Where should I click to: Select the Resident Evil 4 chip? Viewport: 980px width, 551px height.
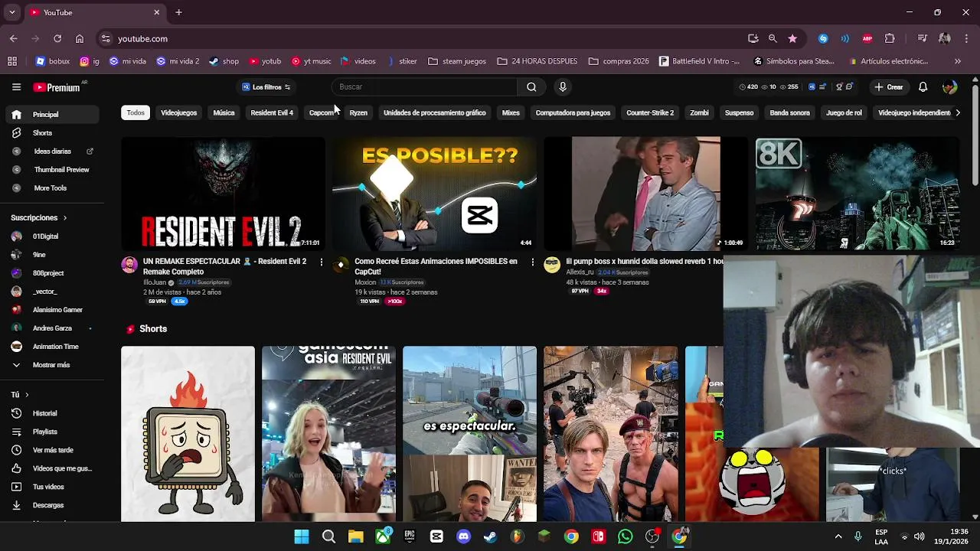click(272, 112)
